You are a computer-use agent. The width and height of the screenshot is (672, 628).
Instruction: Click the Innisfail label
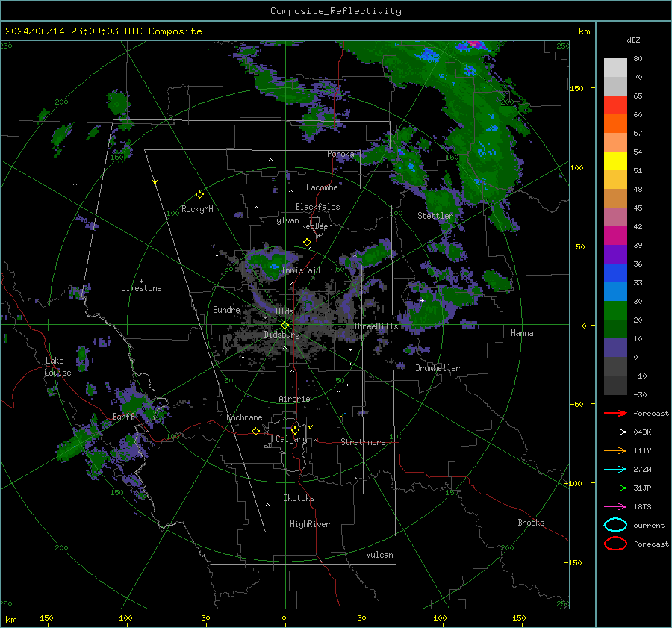(x=301, y=270)
